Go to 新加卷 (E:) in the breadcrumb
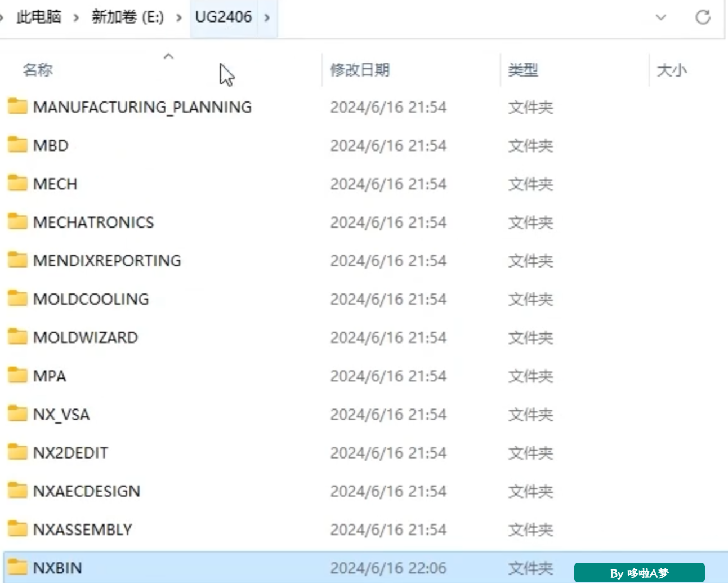This screenshot has width=728, height=583. pos(128,17)
